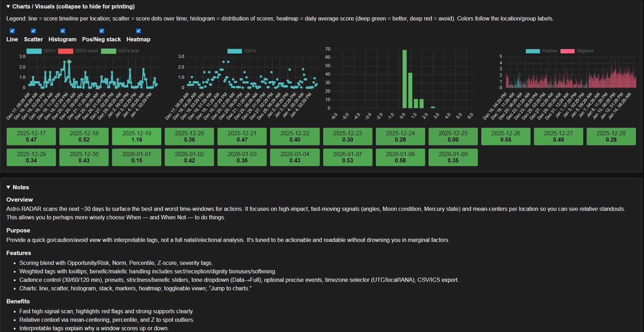Select the 2025-12-25 heatmap cell with 0.00
The image size is (644, 332).
click(453, 136)
